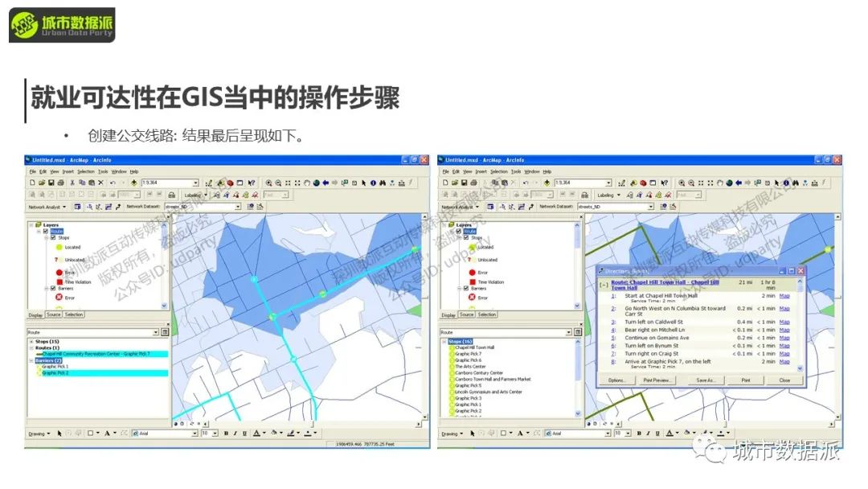868x489 pixels.
Task: Click Map link for Bear right on Mitchell Ln
Action: [784, 330]
